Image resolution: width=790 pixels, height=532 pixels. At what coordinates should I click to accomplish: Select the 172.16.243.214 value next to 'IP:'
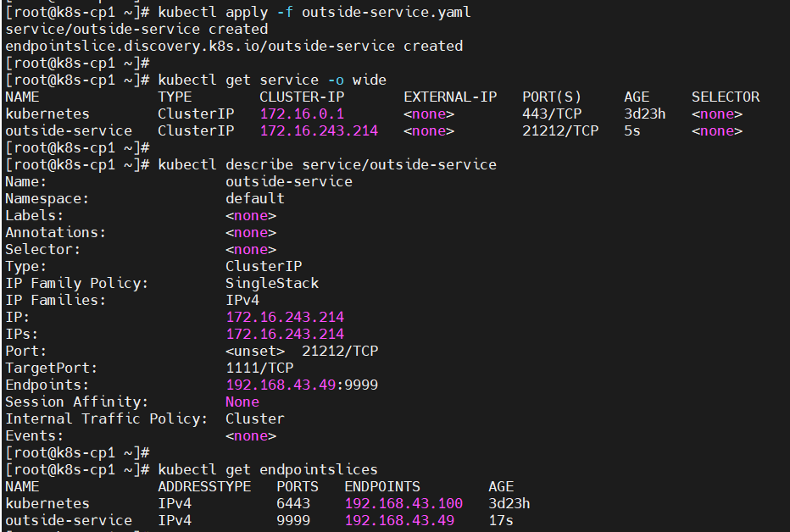click(x=285, y=317)
